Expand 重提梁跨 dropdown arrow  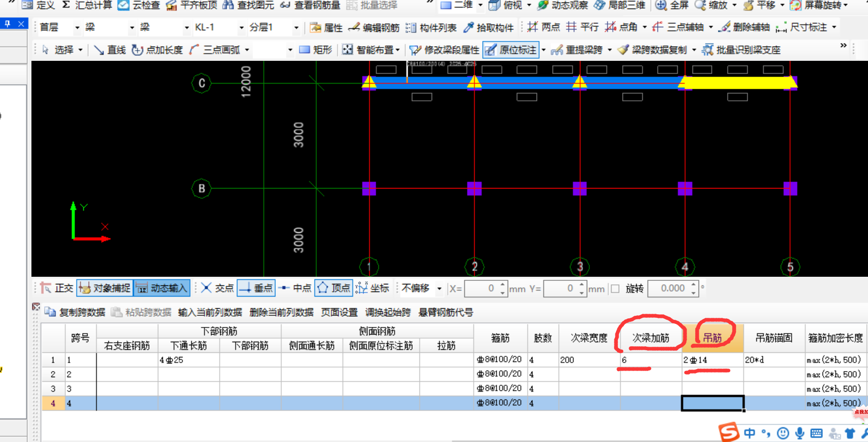pos(609,50)
